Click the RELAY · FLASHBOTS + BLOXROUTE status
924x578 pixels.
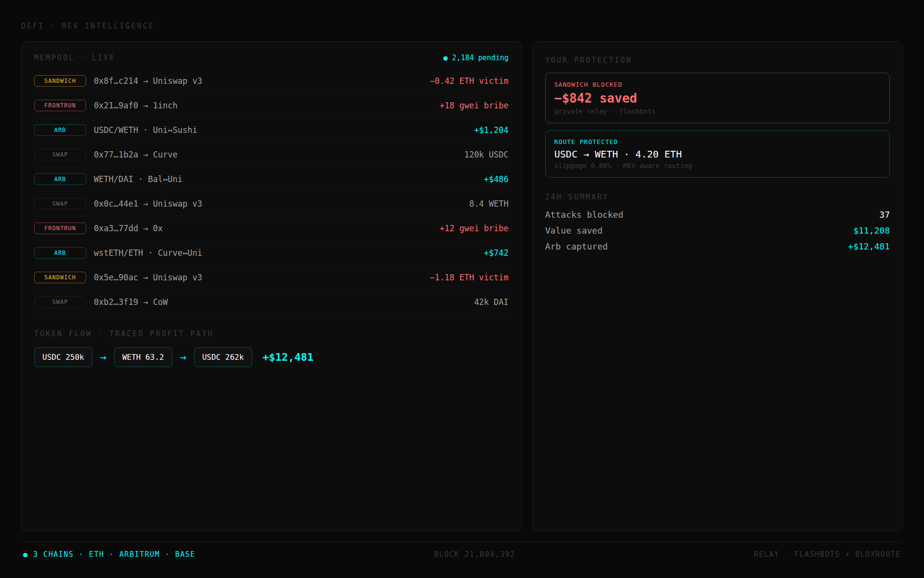[x=827, y=554]
